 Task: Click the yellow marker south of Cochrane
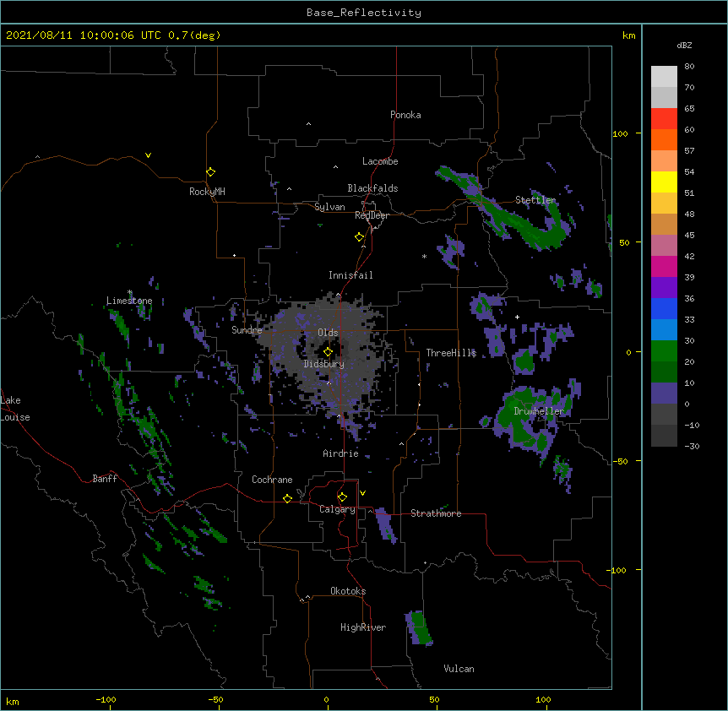pos(287,498)
